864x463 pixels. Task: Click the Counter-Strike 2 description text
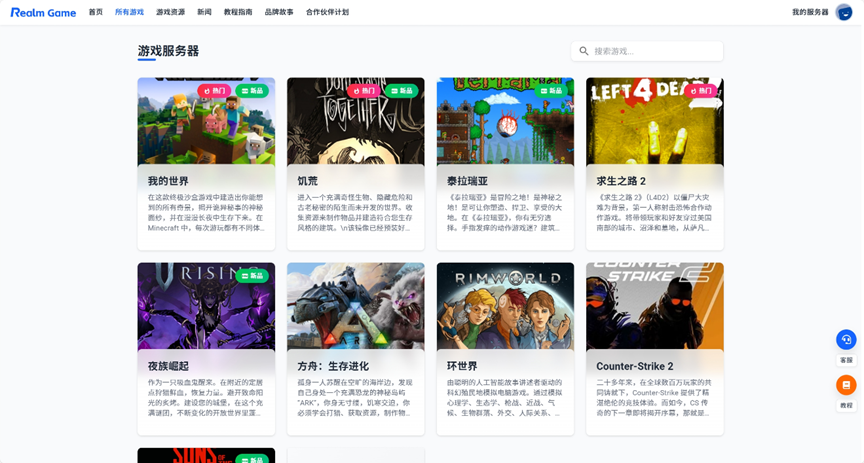pos(655,397)
